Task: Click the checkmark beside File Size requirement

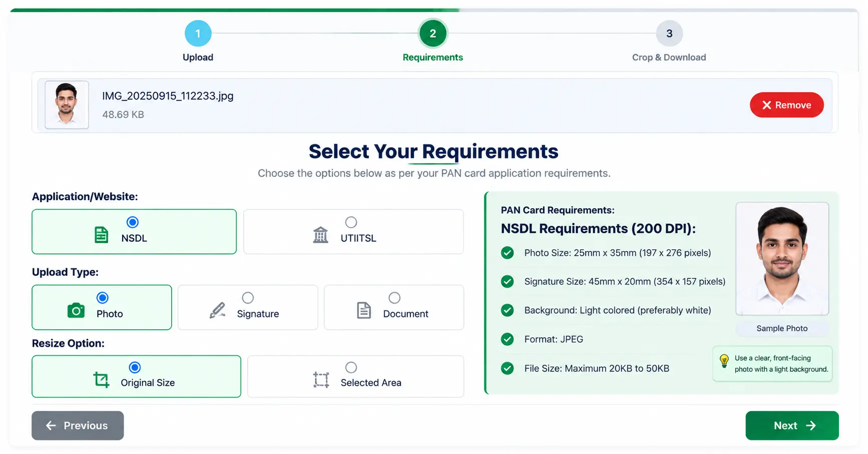Action: 507,368
